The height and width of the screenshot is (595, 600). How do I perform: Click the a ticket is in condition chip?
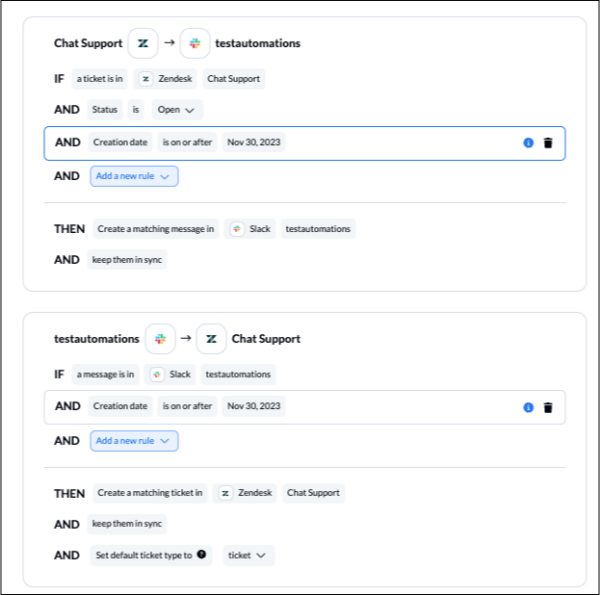point(100,78)
